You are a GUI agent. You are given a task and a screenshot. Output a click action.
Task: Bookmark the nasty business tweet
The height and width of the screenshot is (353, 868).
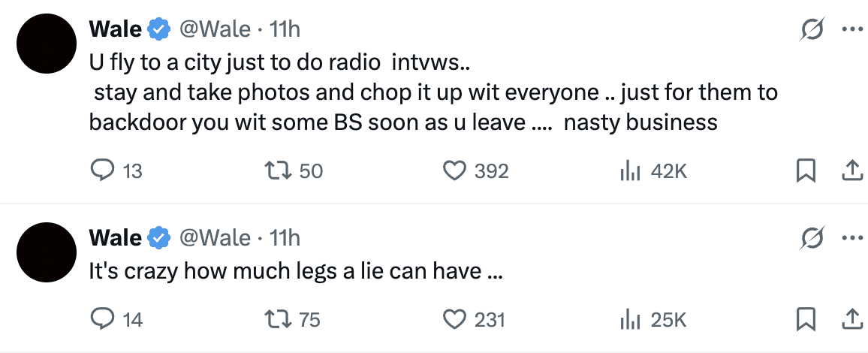click(806, 171)
